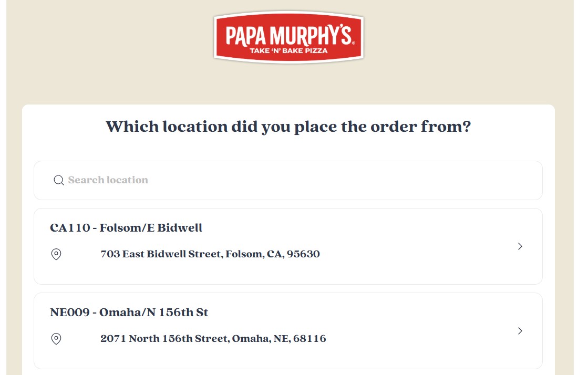Click the map pin beside the Omaha address

click(x=56, y=339)
